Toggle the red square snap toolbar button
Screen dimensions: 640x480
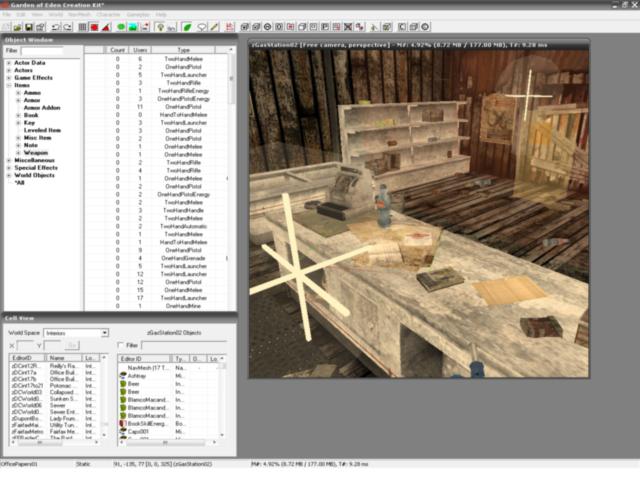[94, 27]
